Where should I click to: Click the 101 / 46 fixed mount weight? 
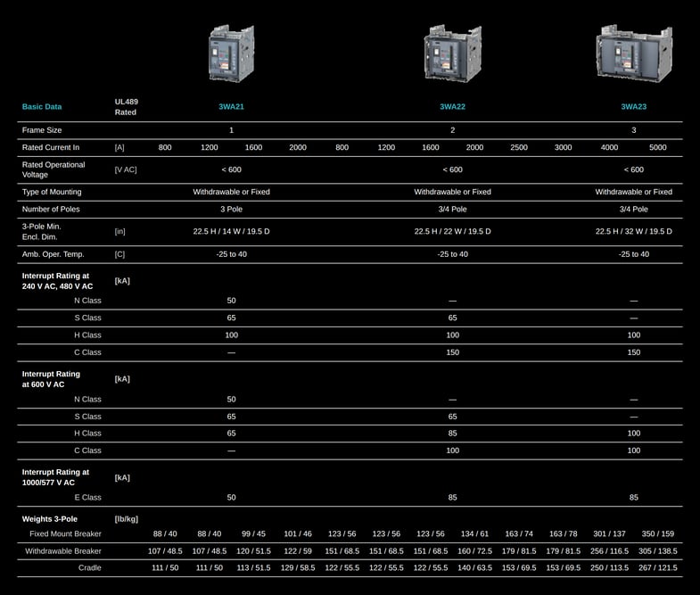(298, 533)
